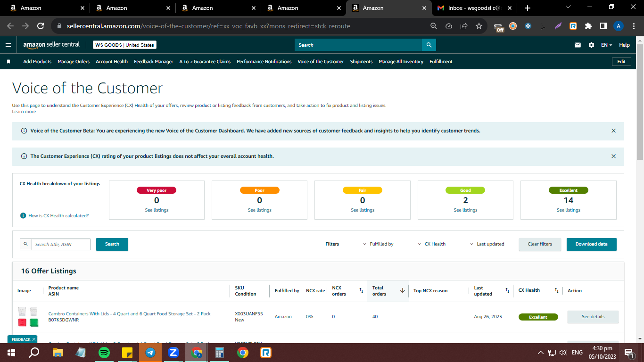Click the Clear filters button

point(540,244)
